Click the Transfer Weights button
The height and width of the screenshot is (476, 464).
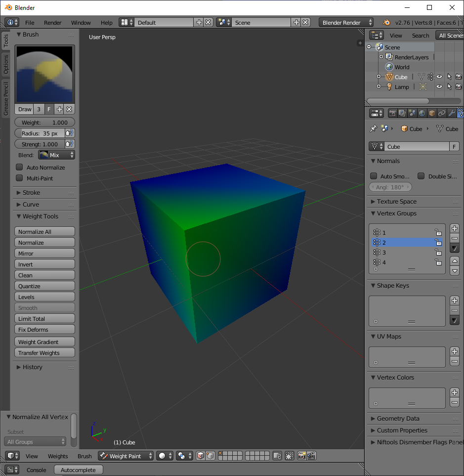click(44, 353)
